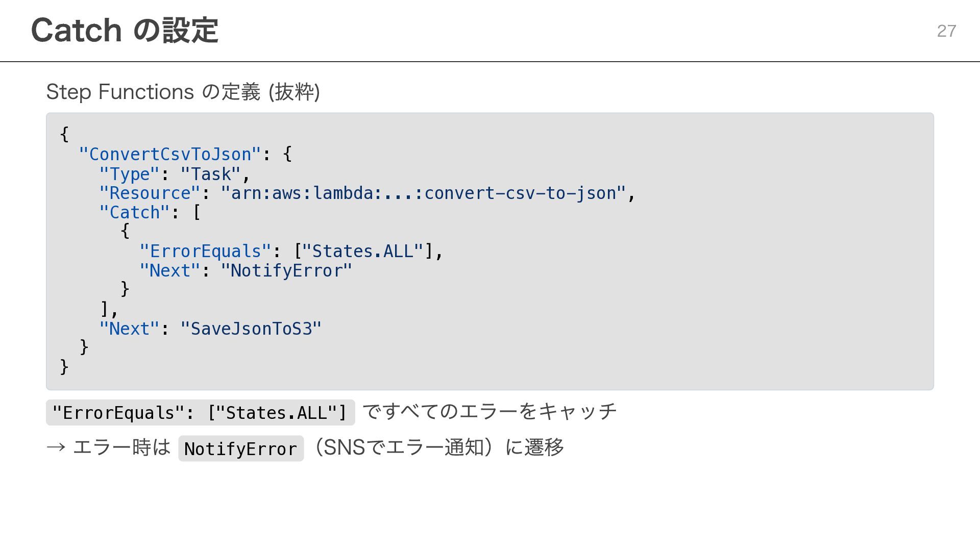Click the arrow symbol before "エラー時は"
Image resolution: width=980 pixels, height=551 pixels.
coord(56,447)
